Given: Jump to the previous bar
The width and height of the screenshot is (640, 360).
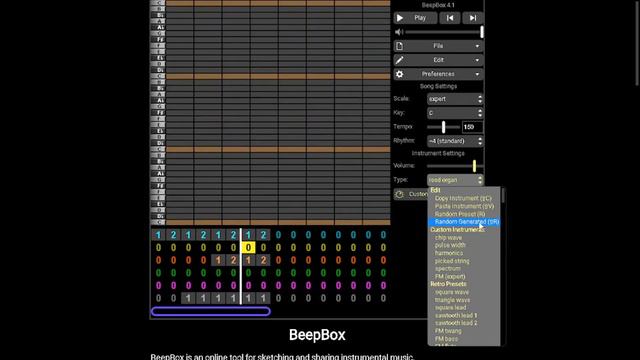Looking at the screenshot, I should (450, 18).
